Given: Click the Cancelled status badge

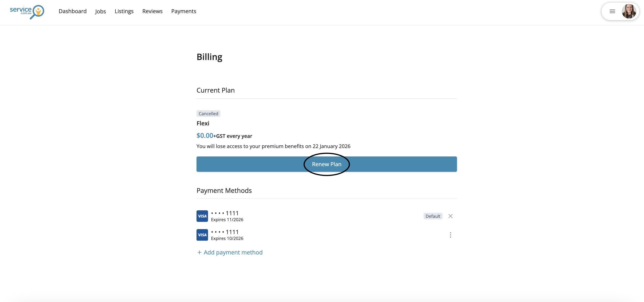Looking at the screenshot, I should click(x=208, y=114).
